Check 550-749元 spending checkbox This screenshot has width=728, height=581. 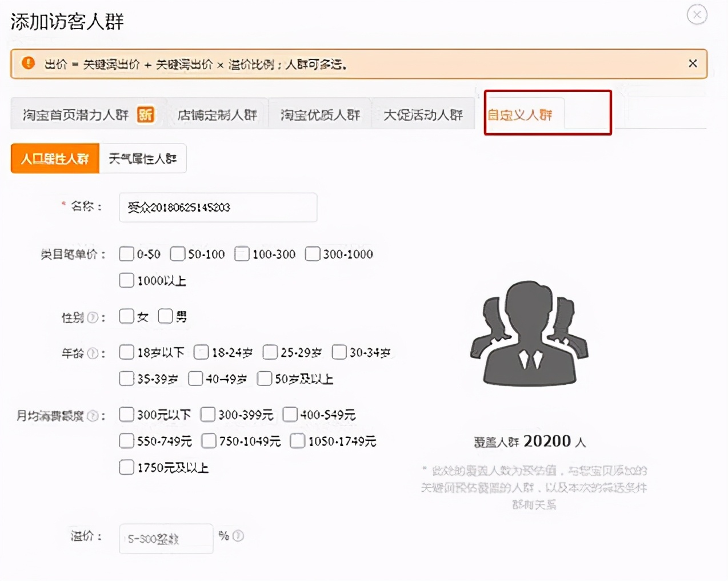coord(126,441)
